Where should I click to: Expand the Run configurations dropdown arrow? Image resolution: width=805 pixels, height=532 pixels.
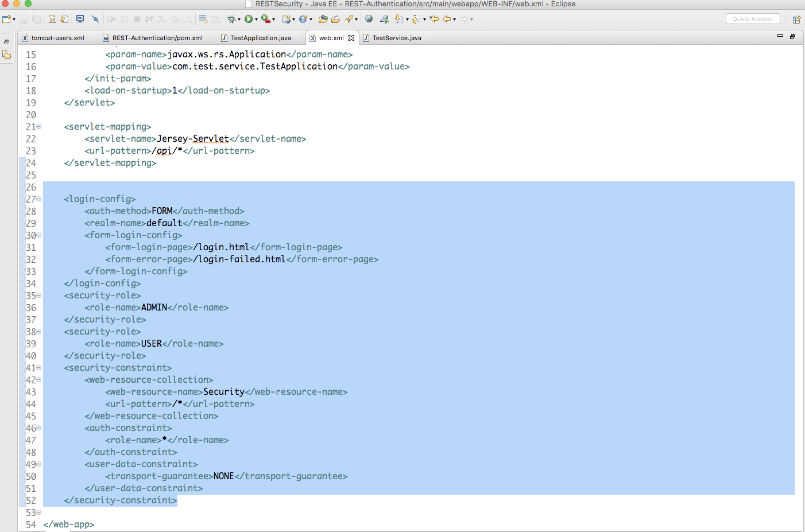[257, 20]
